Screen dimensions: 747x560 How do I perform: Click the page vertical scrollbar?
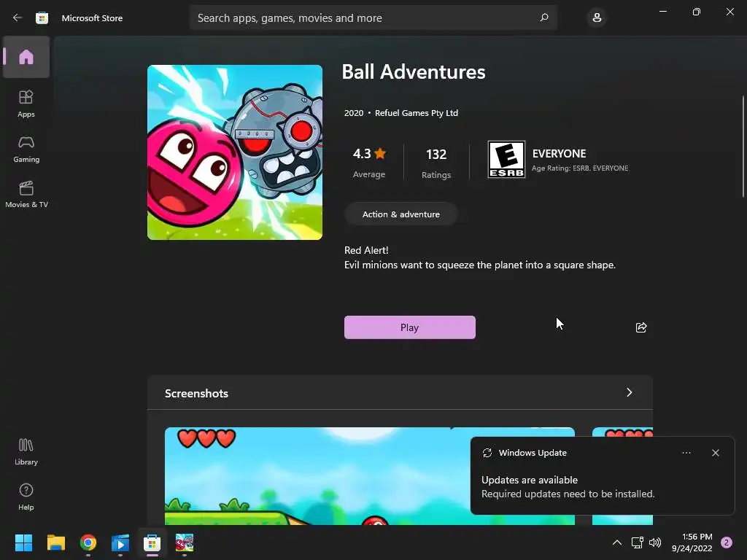coord(743,147)
